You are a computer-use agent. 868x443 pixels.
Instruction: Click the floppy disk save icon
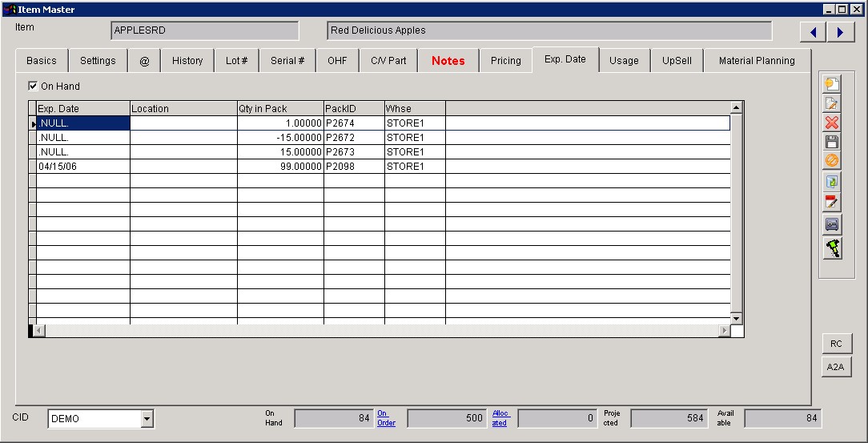[832, 142]
